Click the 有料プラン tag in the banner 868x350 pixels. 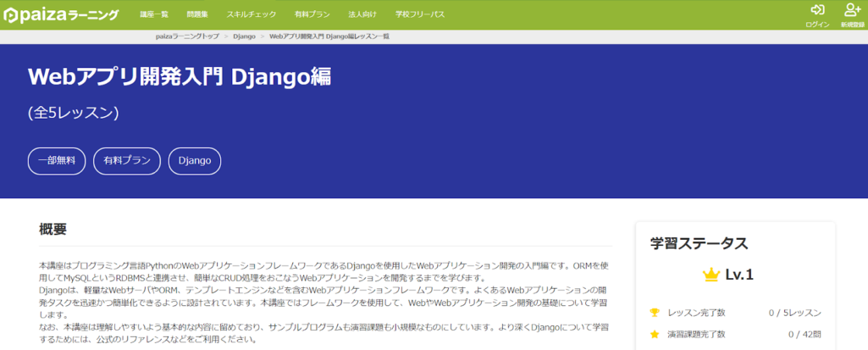127,161
